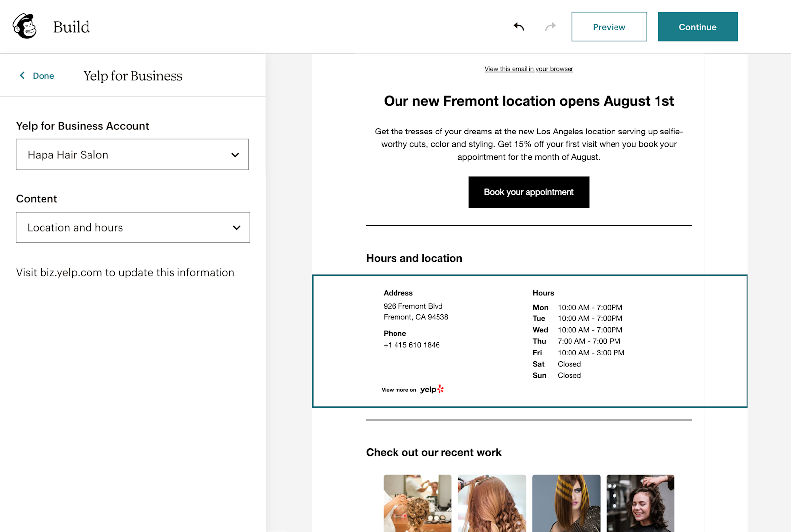791x532 pixels.
Task: Select the smiling curly-haired woman thumbnail
Action: pyautogui.click(x=640, y=503)
